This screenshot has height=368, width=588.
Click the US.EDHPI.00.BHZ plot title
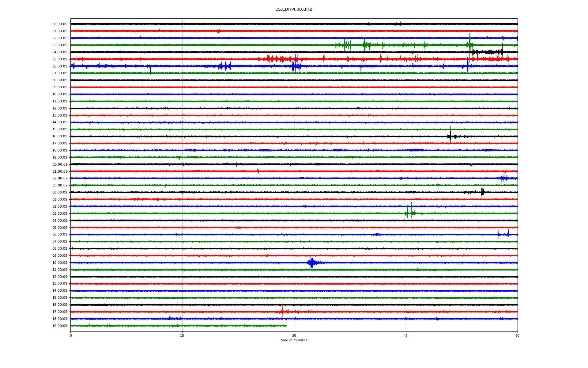pyautogui.click(x=293, y=10)
